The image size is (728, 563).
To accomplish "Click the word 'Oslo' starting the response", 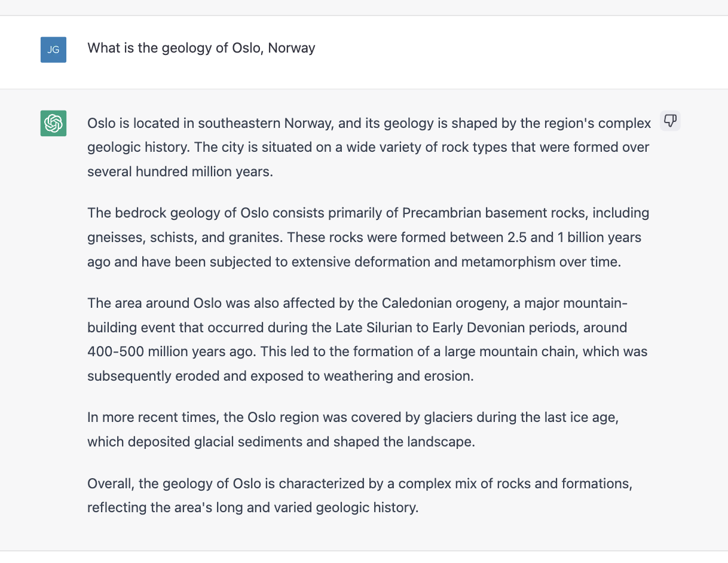I will 100,123.
